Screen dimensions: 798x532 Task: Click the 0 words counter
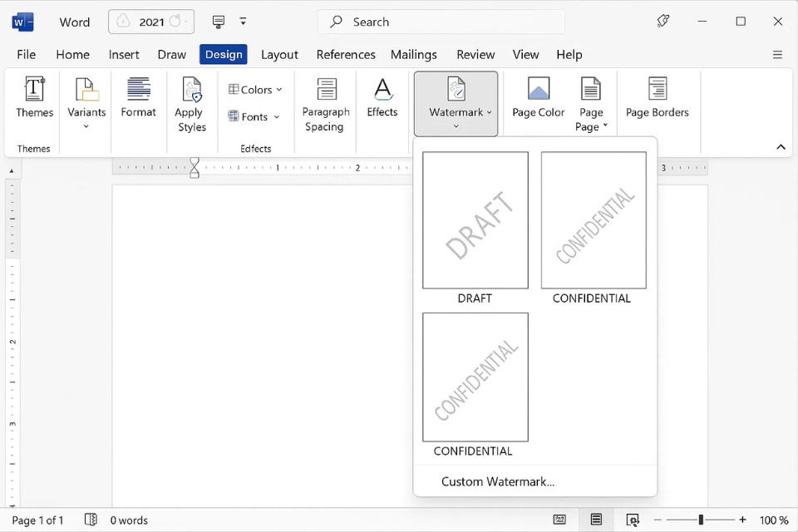[129, 520]
